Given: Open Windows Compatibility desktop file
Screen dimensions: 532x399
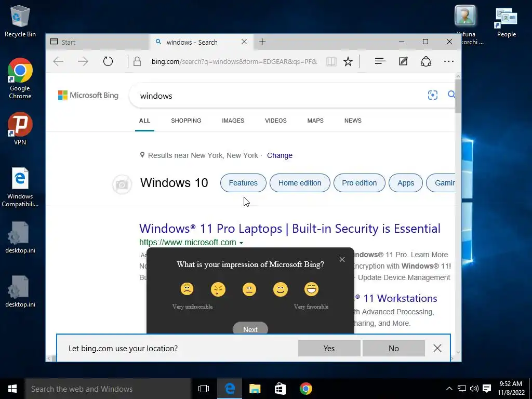Looking at the screenshot, I should tap(20, 187).
